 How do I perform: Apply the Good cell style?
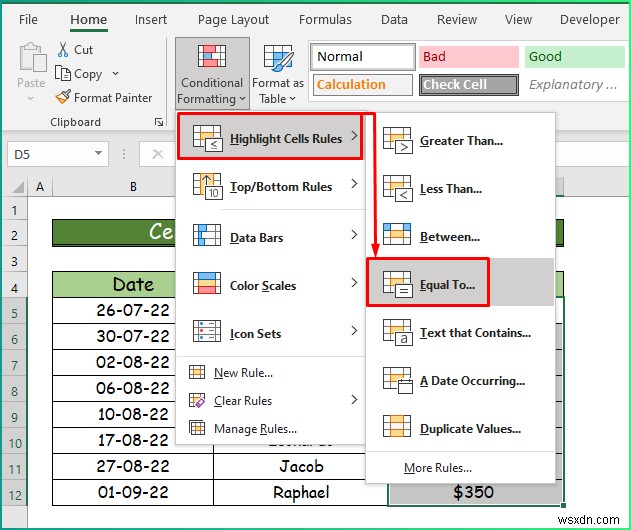pyautogui.click(x=575, y=56)
